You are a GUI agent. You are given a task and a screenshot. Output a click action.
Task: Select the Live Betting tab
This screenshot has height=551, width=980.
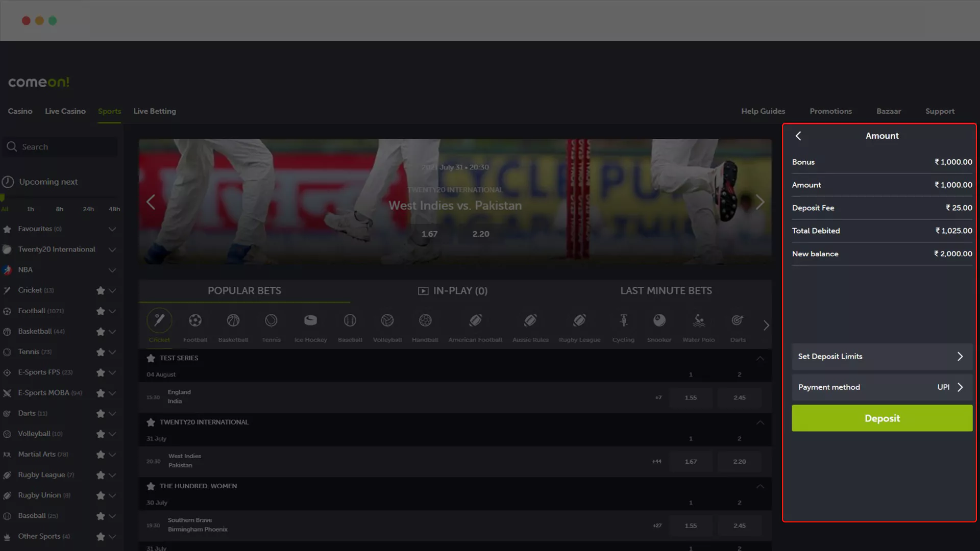154,111
